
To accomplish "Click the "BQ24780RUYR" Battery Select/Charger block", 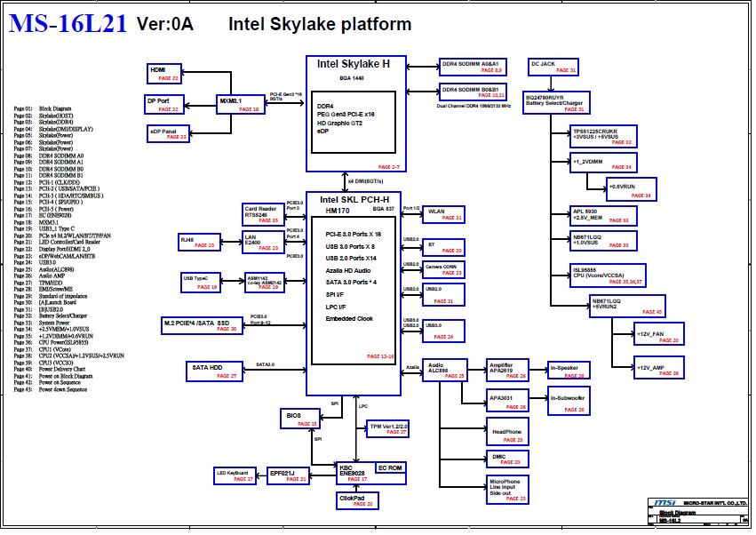I will pos(556,103).
